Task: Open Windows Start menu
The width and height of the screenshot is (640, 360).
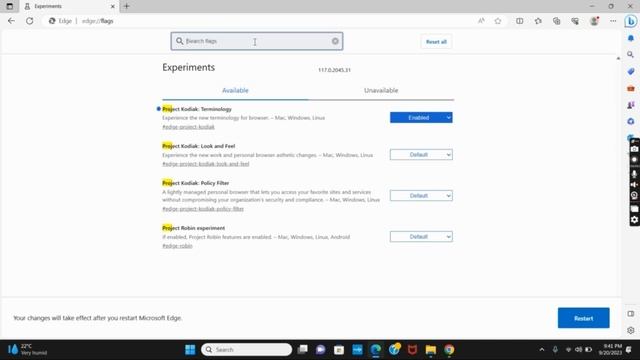Action: click(x=190, y=350)
